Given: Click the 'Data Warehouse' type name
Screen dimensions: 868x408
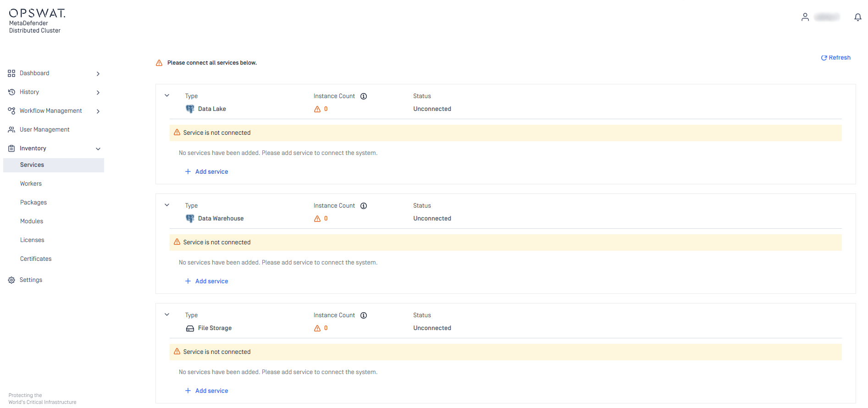Looking at the screenshot, I should click(221, 219).
